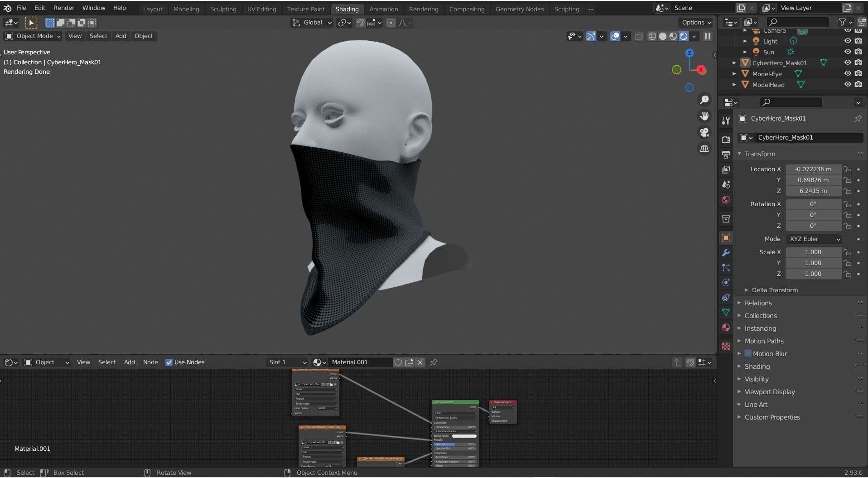Viewport: 868px width, 478px height.
Task: Hide CyberHero_Mask01 in viewport via eye icon
Action: (x=847, y=63)
